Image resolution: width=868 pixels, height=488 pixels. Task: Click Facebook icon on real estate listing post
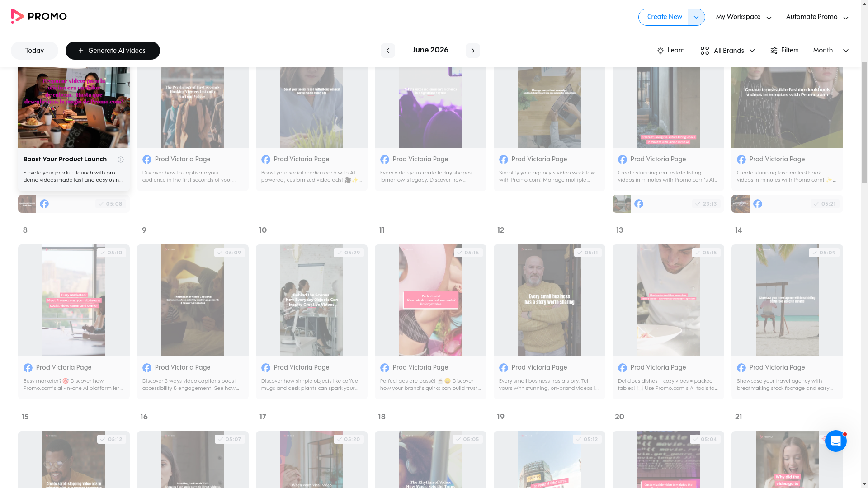[623, 160]
